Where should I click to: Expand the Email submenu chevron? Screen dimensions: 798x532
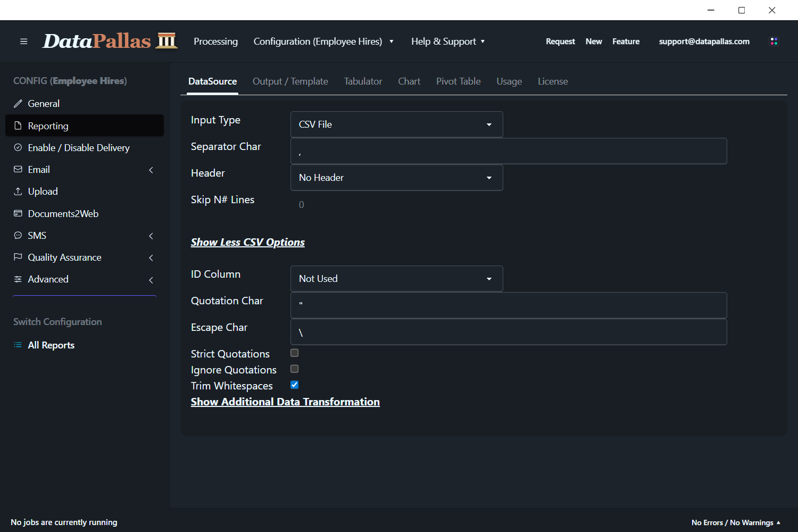(151, 170)
